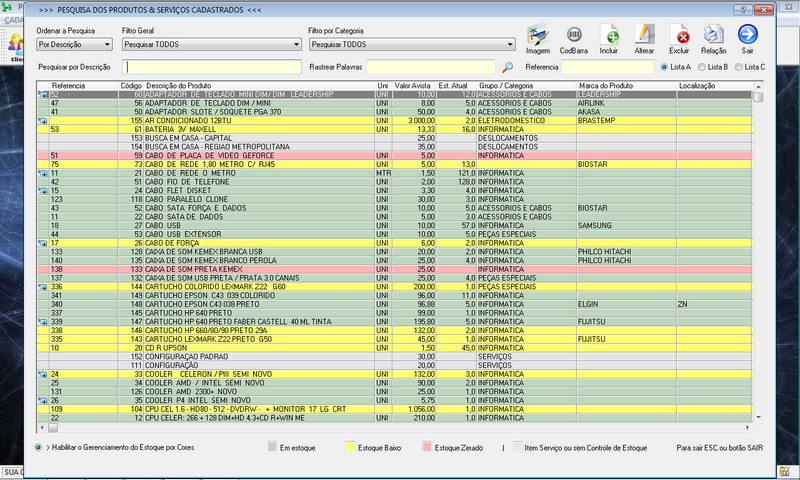
Task: Click image icon on CARTUCHO COLORIDO LEXMARK Z22 row
Action: point(42,287)
